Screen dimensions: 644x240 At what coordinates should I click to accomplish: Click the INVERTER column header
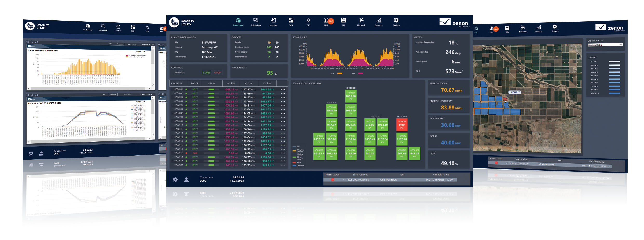tap(179, 83)
